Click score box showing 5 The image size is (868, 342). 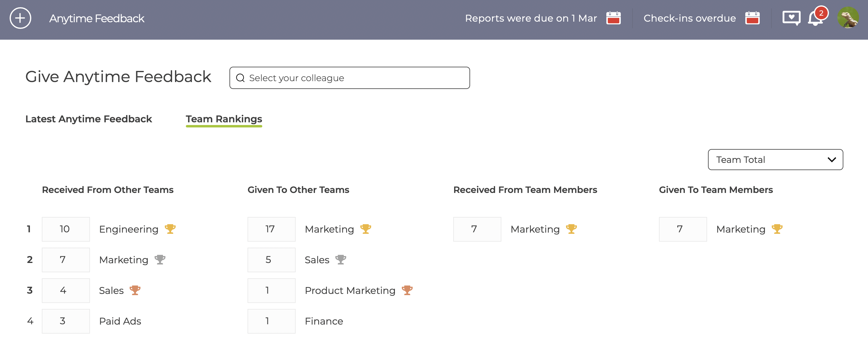[x=271, y=260]
